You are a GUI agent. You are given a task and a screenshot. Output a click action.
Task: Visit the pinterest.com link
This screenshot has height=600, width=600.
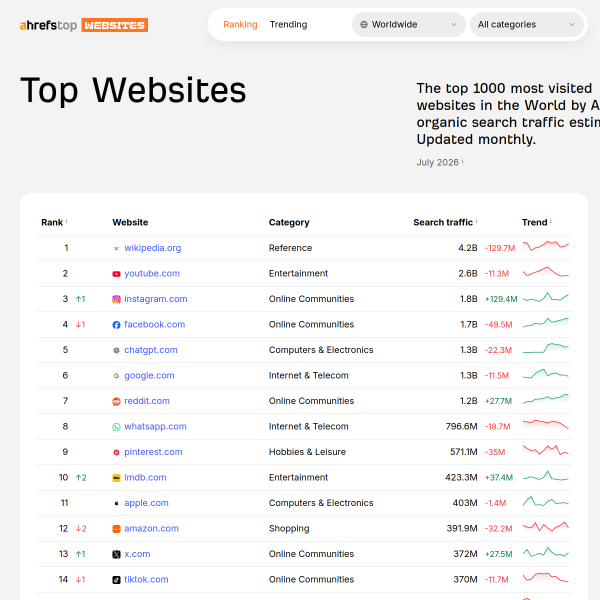point(153,452)
